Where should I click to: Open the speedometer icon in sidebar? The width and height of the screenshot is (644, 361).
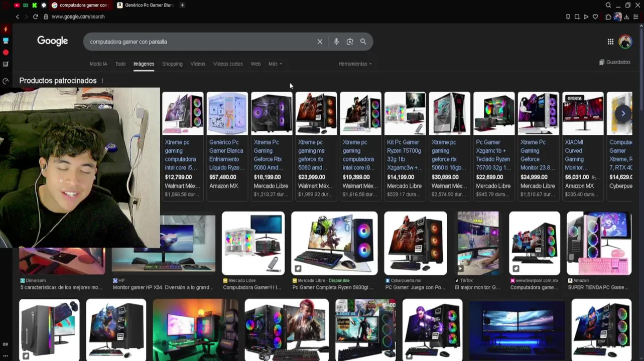pos(6,81)
